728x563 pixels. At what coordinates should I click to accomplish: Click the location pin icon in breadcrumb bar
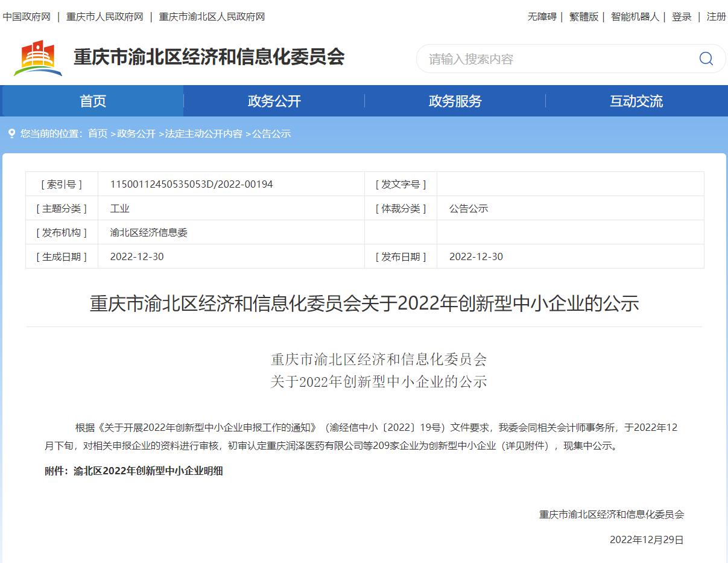tap(11, 133)
